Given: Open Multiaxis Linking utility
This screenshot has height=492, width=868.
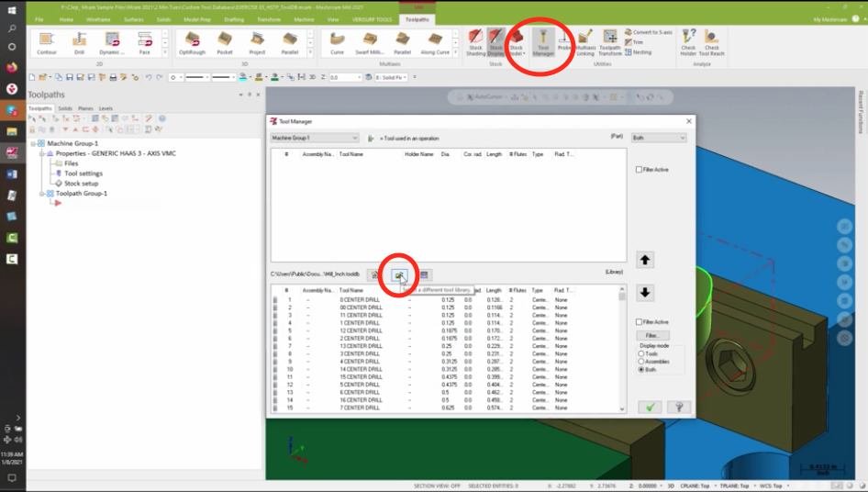Looking at the screenshot, I should (x=585, y=42).
